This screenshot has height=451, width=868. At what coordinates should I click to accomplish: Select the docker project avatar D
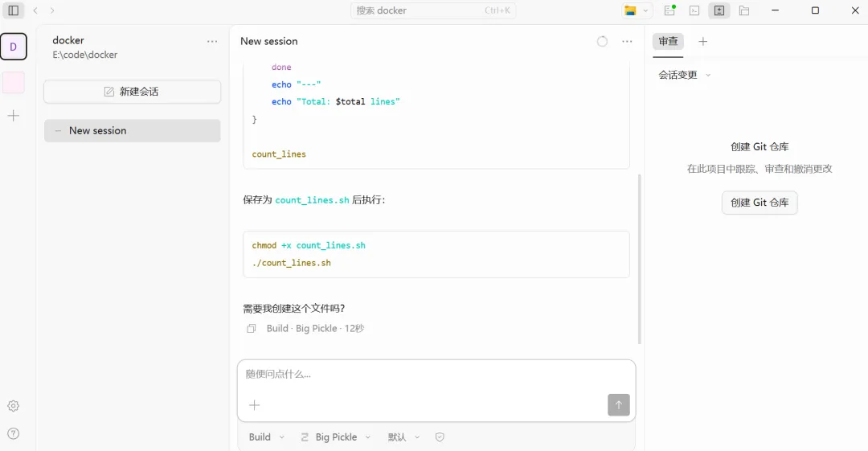14,47
